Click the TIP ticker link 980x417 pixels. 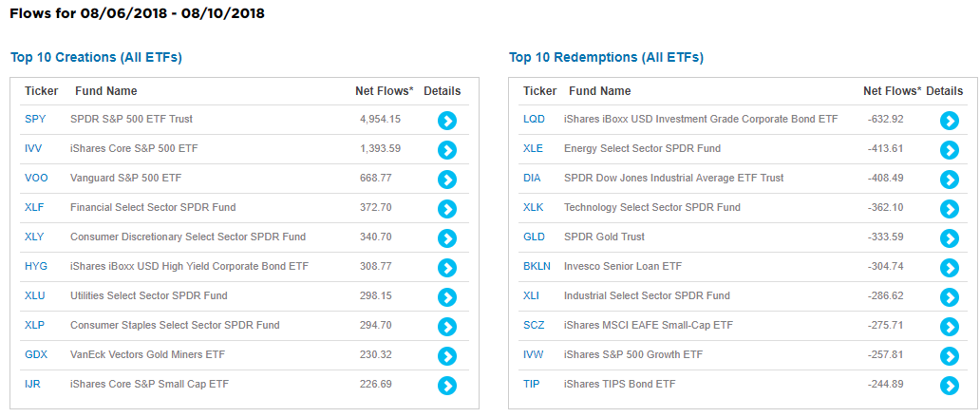(531, 384)
